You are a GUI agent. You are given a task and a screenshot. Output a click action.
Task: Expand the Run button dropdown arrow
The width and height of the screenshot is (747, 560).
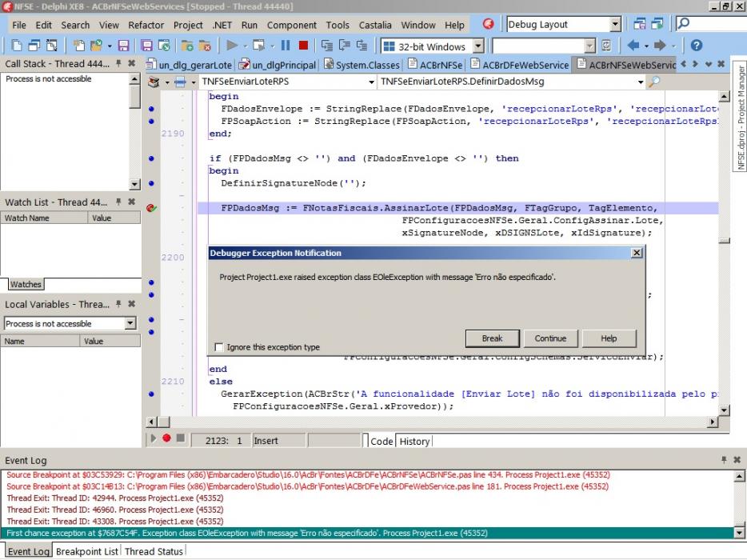(245, 46)
